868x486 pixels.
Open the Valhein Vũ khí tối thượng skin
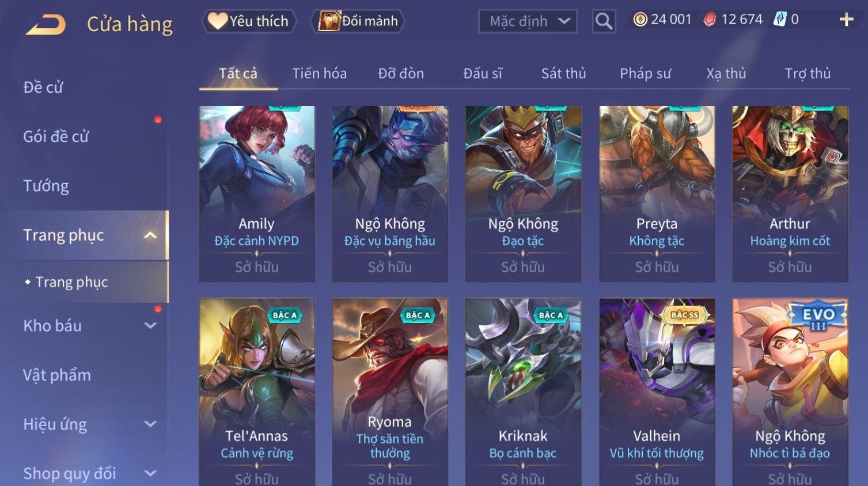click(657, 392)
